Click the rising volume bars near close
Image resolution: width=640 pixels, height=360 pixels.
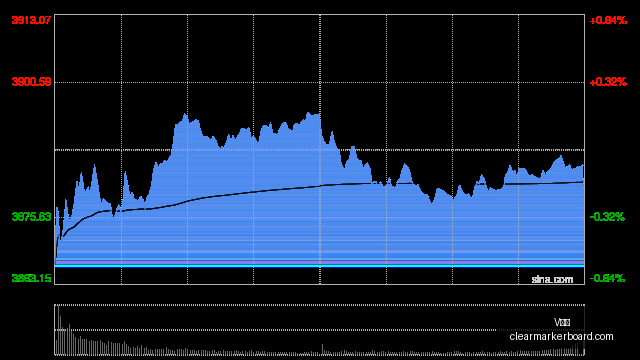[571, 350]
